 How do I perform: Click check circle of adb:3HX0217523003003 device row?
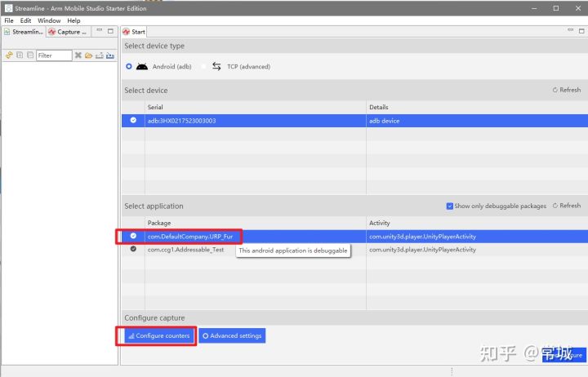pos(133,120)
